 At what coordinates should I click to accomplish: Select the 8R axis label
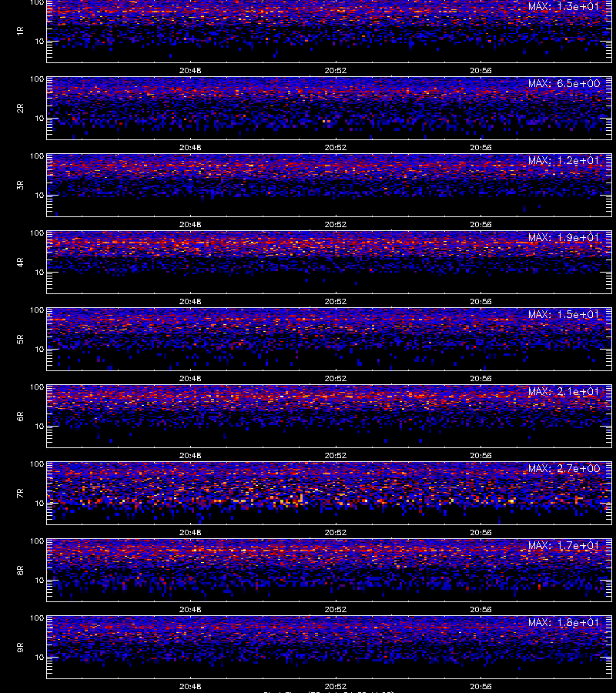click(20, 570)
